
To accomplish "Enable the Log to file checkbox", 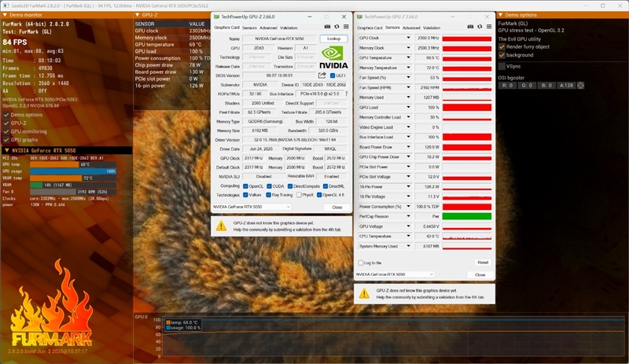I will (x=361, y=263).
